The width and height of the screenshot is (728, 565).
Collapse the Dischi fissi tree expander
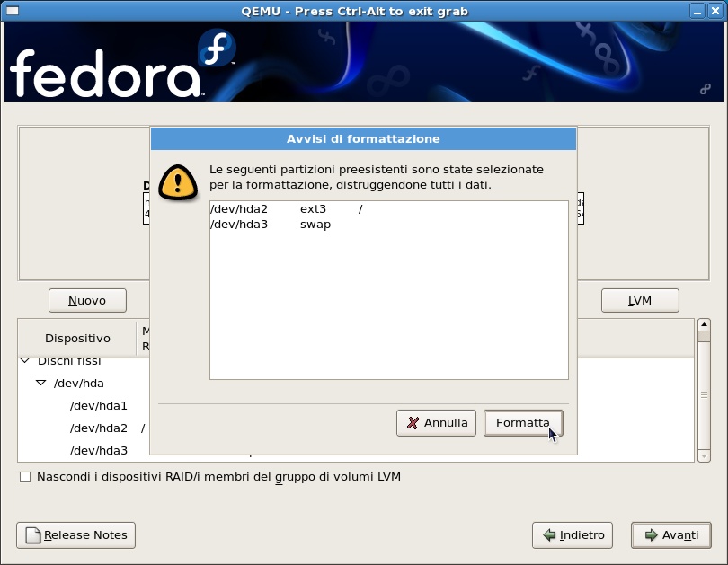pos(25,360)
